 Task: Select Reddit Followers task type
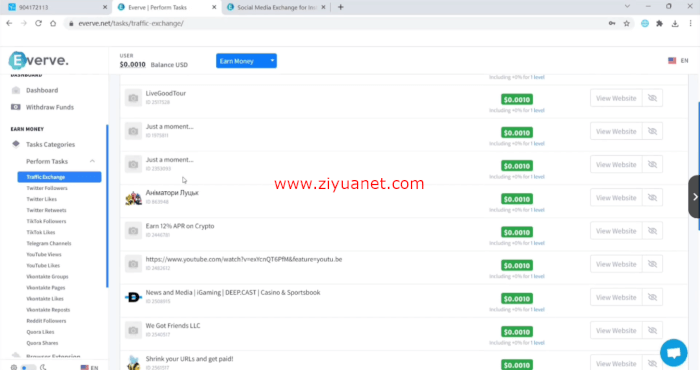(x=46, y=321)
